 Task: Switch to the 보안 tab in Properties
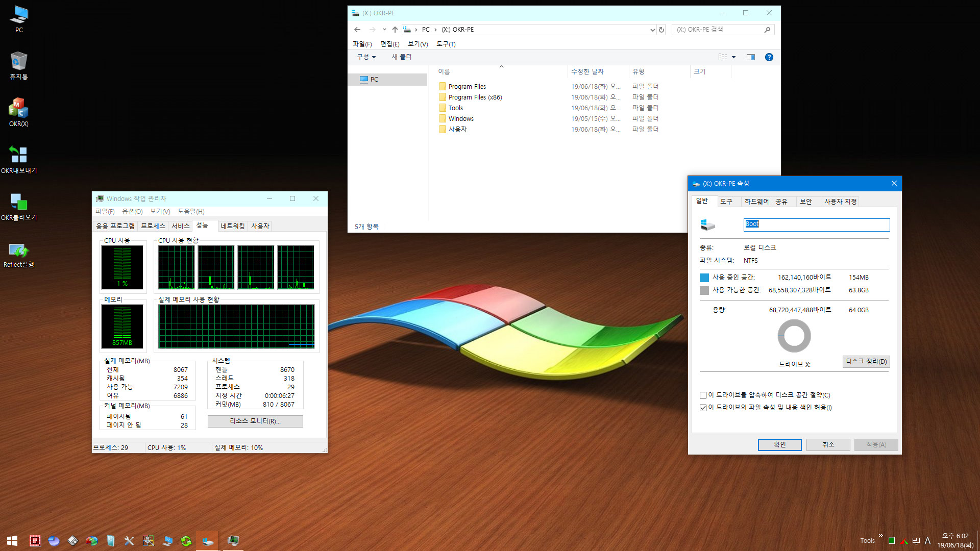(806, 202)
